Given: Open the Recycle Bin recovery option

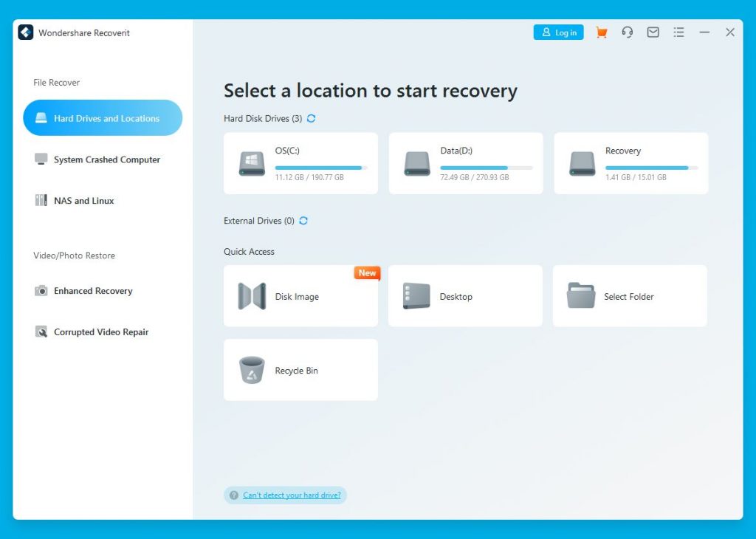Looking at the screenshot, I should (x=300, y=369).
